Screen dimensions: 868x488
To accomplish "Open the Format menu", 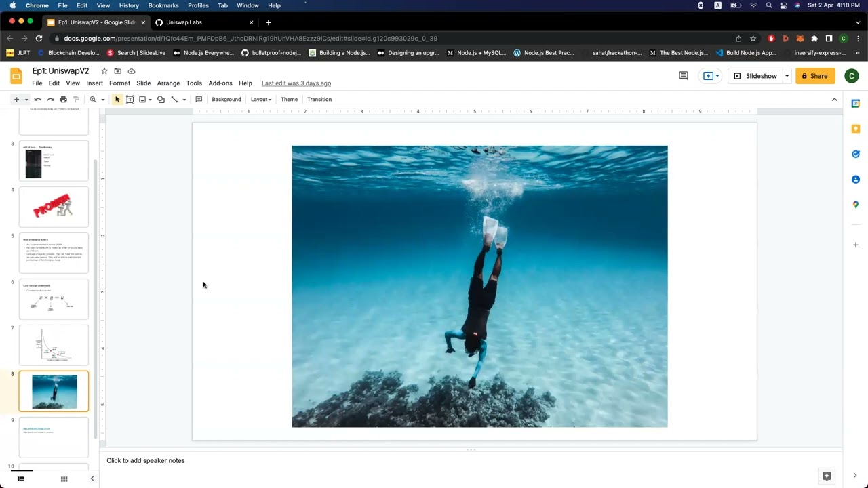I will [x=119, y=83].
